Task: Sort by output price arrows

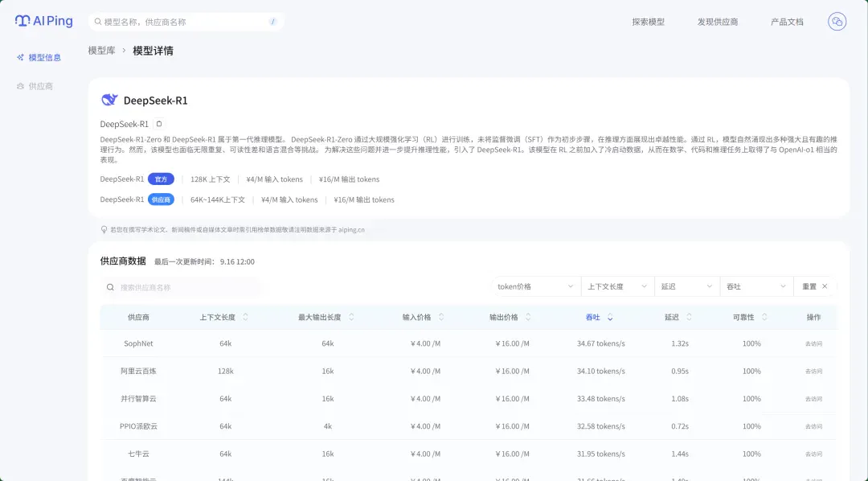Action: (x=528, y=317)
